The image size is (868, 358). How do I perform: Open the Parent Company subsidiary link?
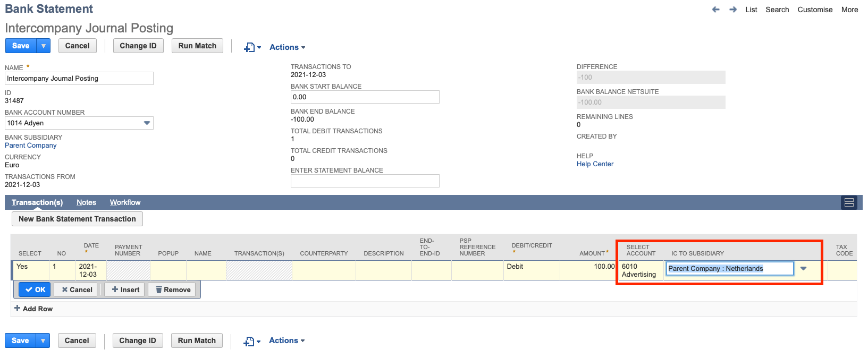click(31, 146)
